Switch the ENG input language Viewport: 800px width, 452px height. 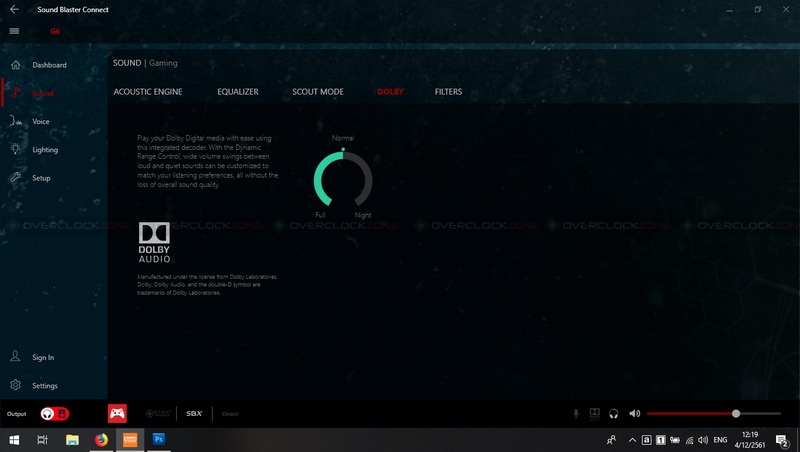coord(720,440)
